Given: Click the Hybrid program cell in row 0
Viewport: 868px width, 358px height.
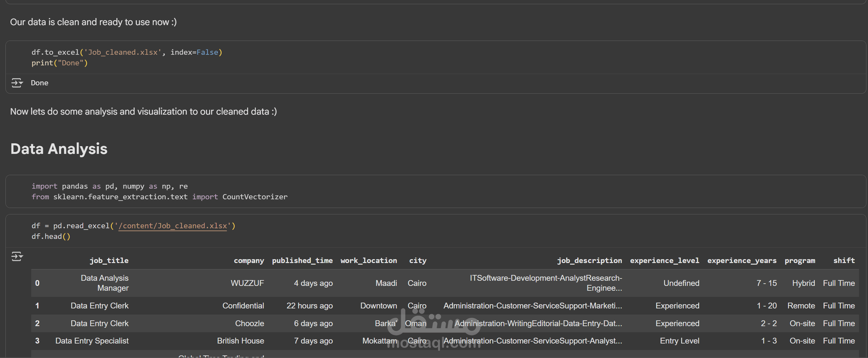Looking at the screenshot, I should (803, 283).
